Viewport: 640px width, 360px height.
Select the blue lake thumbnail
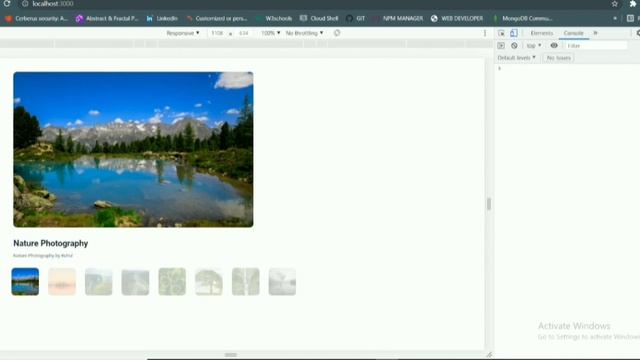point(25,282)
